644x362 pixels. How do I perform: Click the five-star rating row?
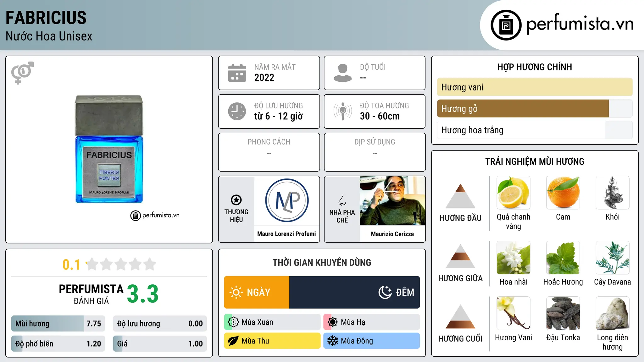tap(121, 264)
